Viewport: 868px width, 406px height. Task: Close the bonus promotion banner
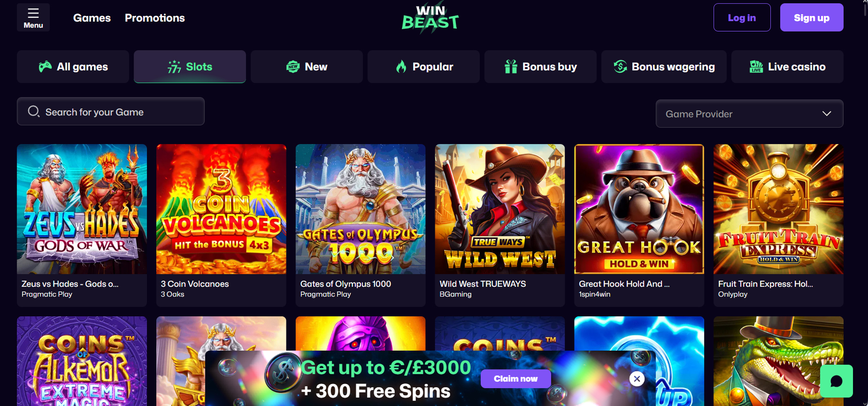pyautogui.click(x=637, y=379)
